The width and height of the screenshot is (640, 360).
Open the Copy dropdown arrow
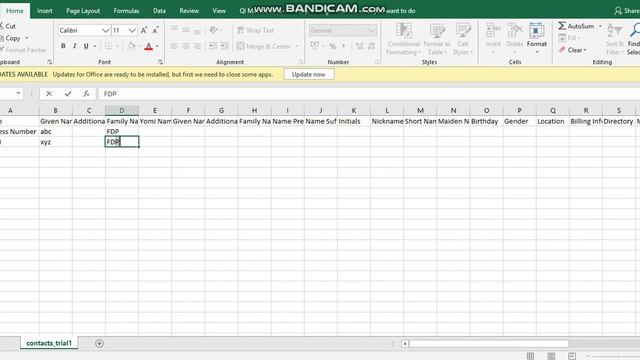pos(27,38)
